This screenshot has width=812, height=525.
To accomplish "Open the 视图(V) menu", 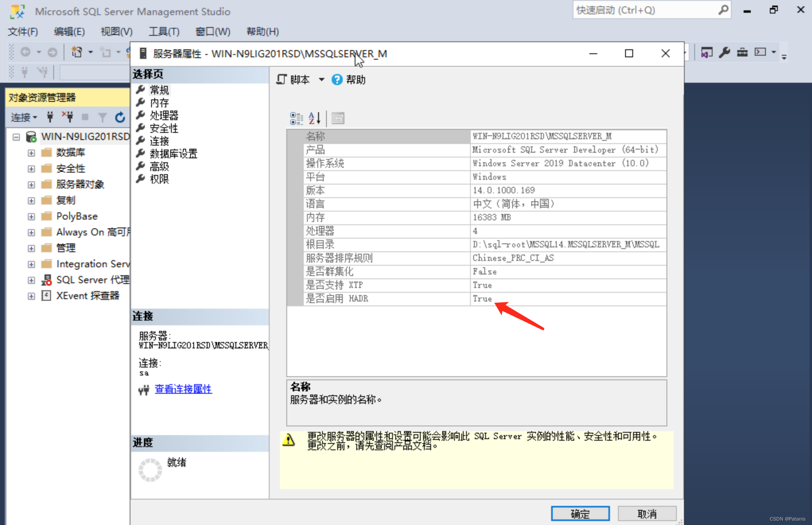I will pos(117,31).
